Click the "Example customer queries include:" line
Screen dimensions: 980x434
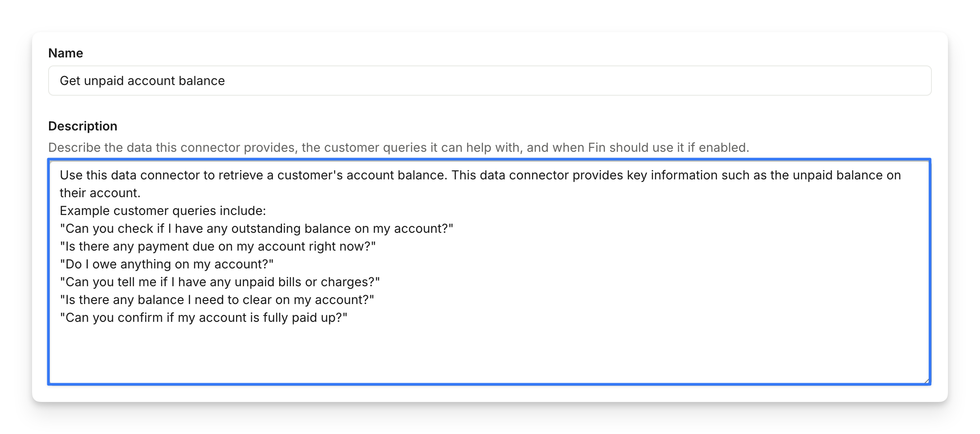click(x=163, y=211)
